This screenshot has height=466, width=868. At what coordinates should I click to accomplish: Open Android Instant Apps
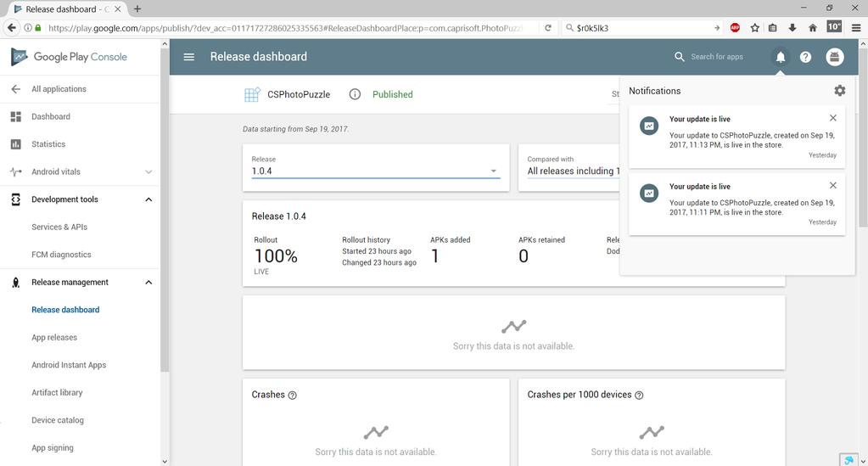coord(69,365)
